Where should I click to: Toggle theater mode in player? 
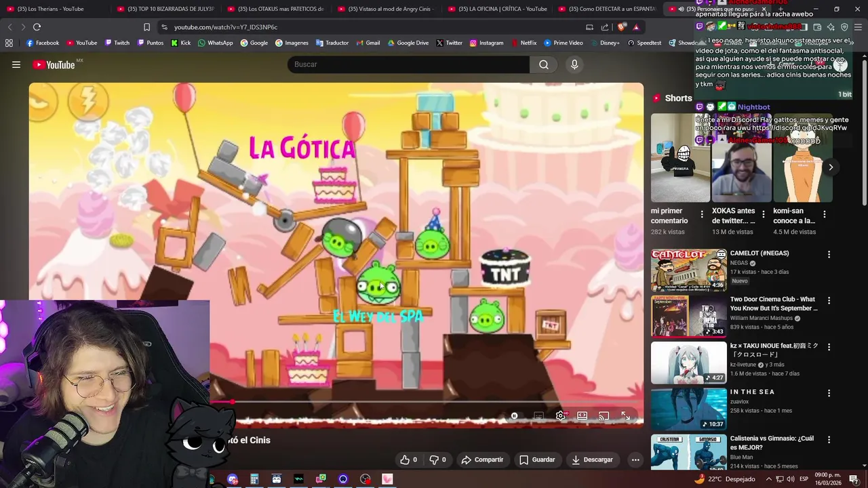point(582,415)
